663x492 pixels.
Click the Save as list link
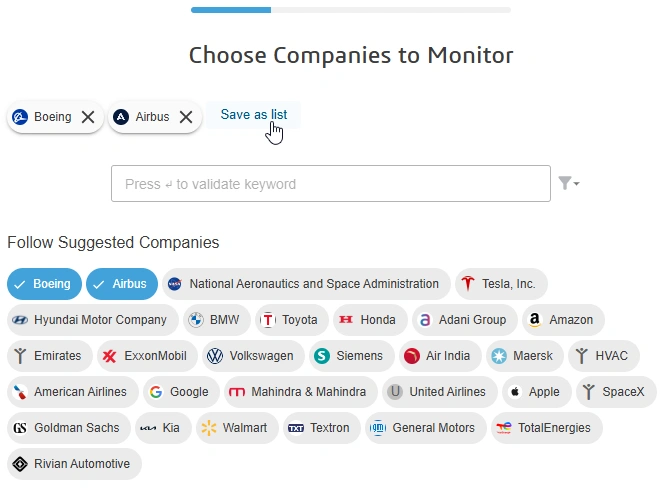pyautogui.click(x=254, y=115)
